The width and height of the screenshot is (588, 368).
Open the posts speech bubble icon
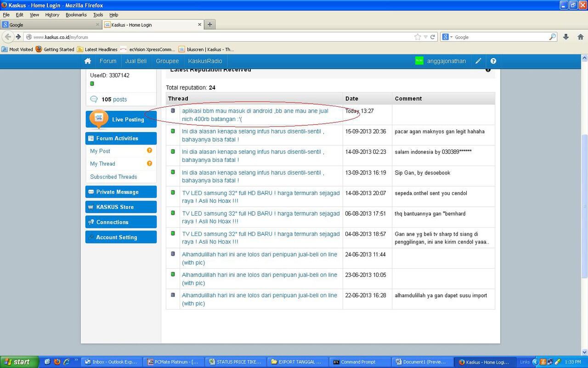94,99
